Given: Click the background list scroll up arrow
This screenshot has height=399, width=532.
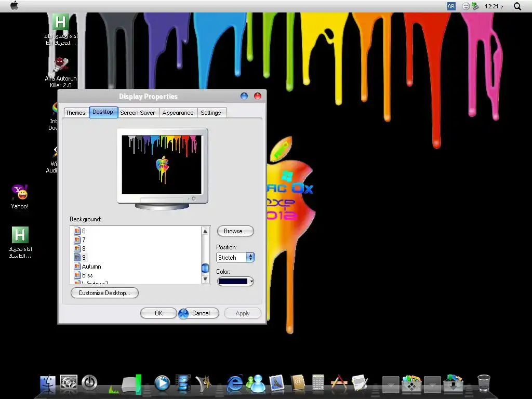Looking at the screenshot, I should (x=205, y=231).
